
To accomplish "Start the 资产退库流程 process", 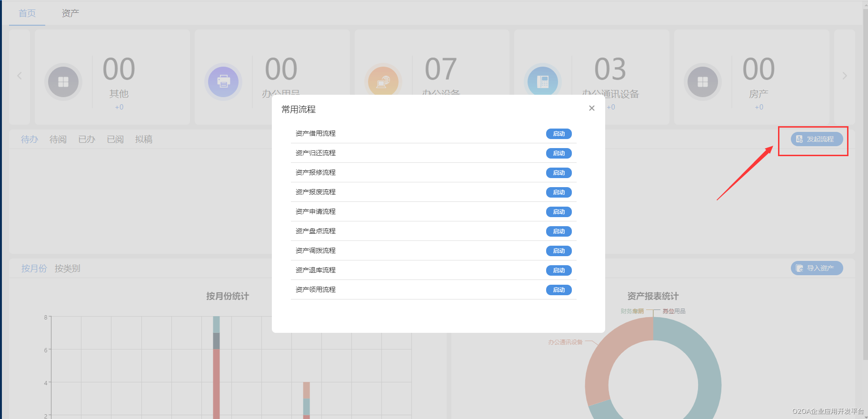I will click(x=559, y=270).
